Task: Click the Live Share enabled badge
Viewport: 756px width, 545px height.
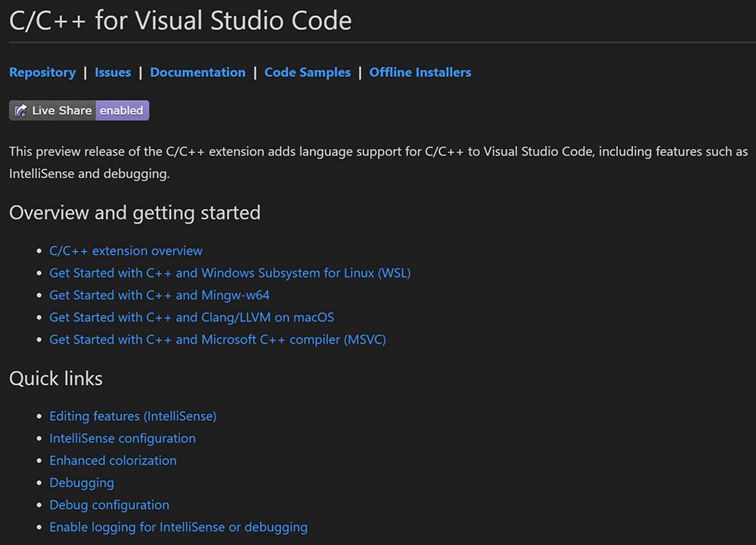Action: (79, 110)
